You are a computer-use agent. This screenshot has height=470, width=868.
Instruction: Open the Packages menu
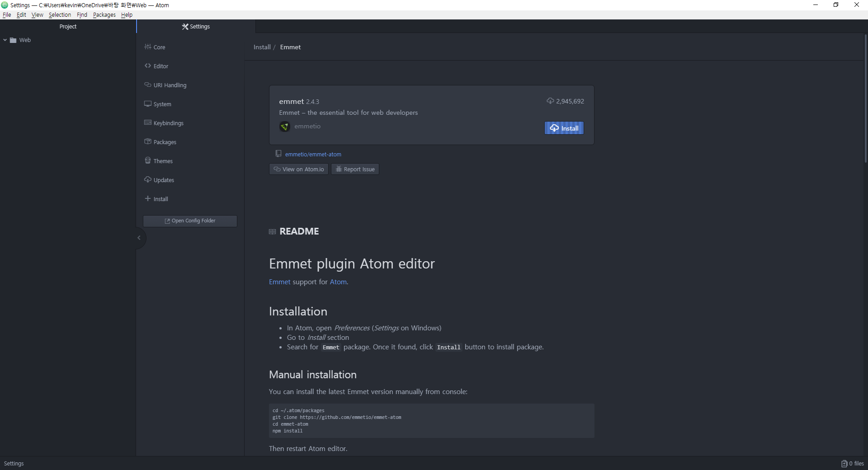pyautogui.click(x=104, y=15)
